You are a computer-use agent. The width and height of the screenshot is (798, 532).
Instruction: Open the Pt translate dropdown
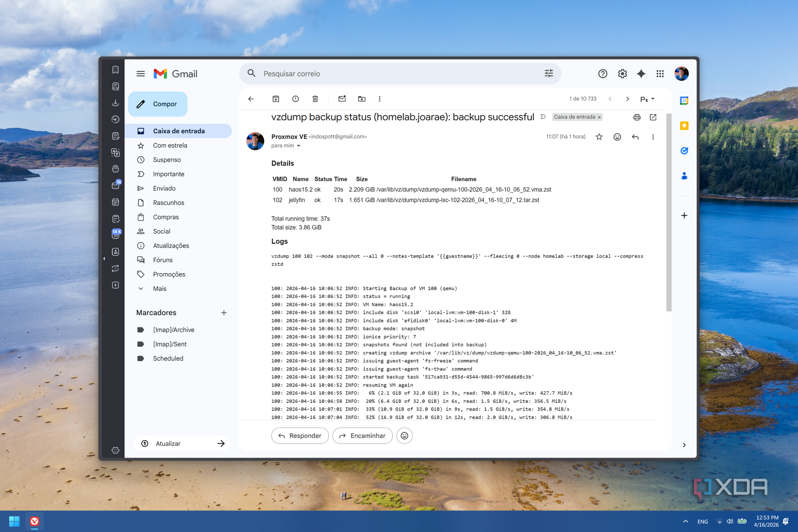tap(647, 99)
